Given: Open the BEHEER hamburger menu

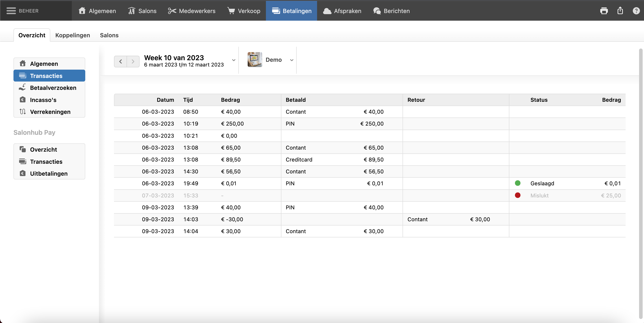Looking at the screenshot, I should [11, 11].
